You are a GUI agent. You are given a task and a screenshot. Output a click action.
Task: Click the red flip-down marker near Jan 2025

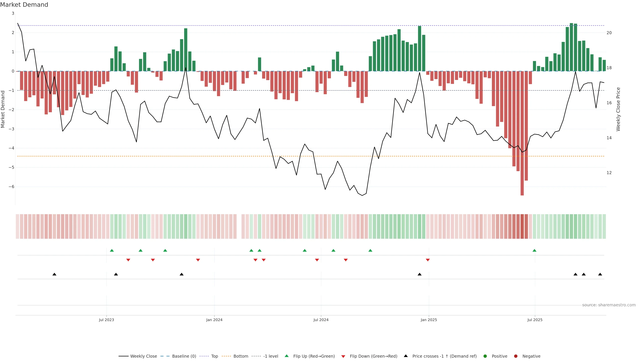click(428, 260)
